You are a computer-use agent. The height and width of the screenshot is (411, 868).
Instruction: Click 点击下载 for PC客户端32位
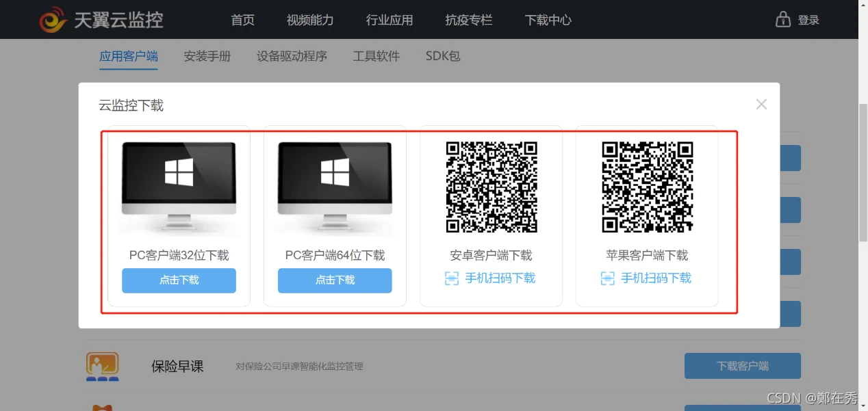pos(179,280)
